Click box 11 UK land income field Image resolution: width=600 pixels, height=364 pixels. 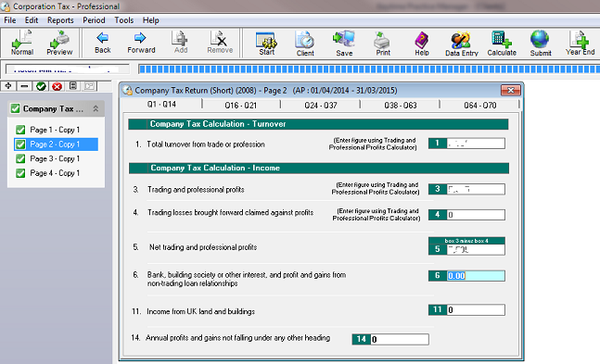476,309
